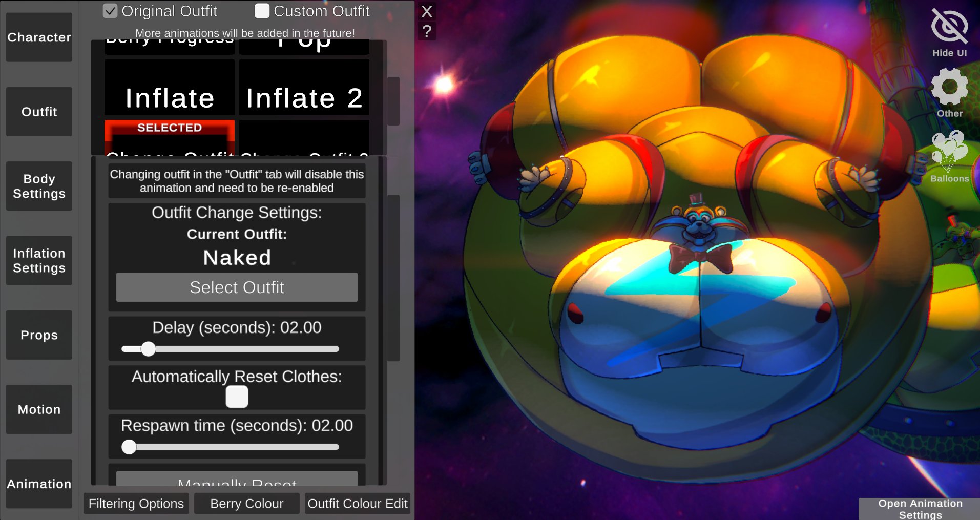
Task: Open Animation Settings panel
Action: 920,509
